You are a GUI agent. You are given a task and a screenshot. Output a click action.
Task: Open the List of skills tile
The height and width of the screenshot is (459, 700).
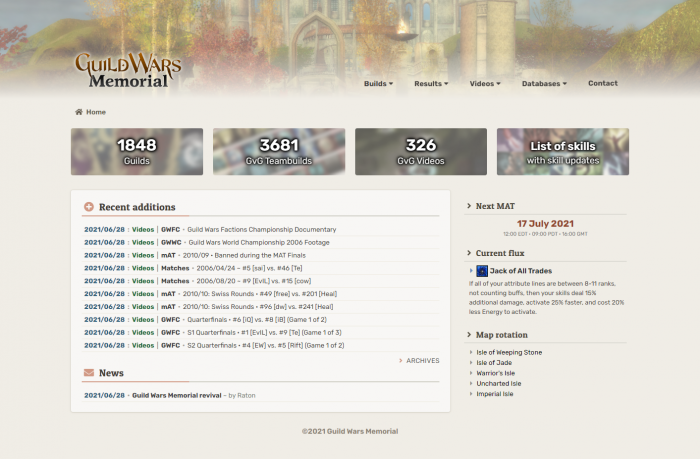click(562, 151)
